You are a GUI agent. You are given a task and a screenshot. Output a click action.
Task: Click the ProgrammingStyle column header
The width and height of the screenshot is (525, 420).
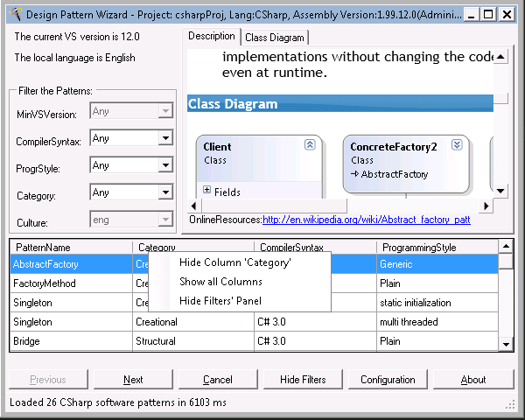pyautogui.click(x=437, y=247)
